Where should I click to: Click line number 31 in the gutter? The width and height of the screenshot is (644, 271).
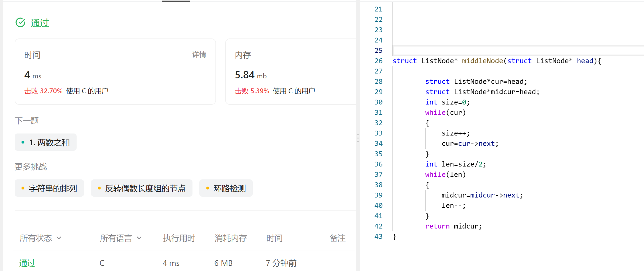click(x=378, y=113)
